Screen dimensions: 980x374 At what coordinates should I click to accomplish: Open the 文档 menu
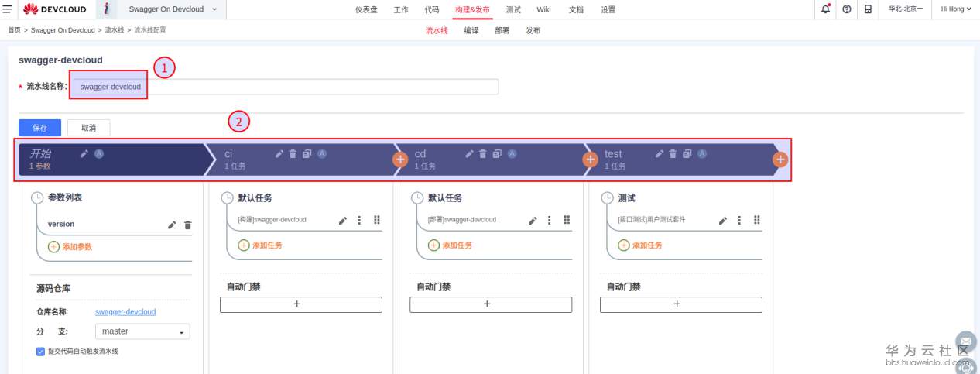576,9
